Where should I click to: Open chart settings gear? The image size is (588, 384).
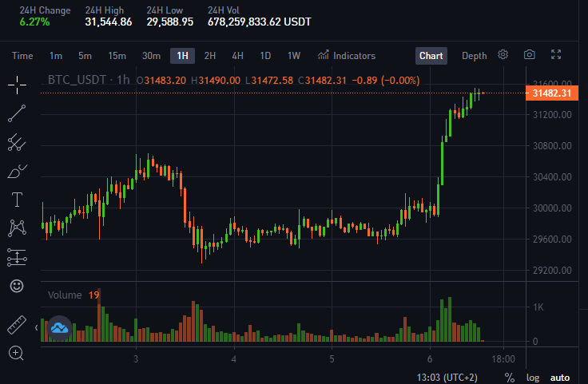click(503, 55)
